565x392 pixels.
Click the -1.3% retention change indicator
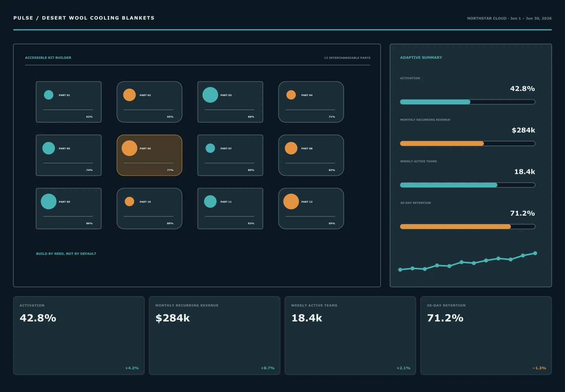tap(539, 368)
